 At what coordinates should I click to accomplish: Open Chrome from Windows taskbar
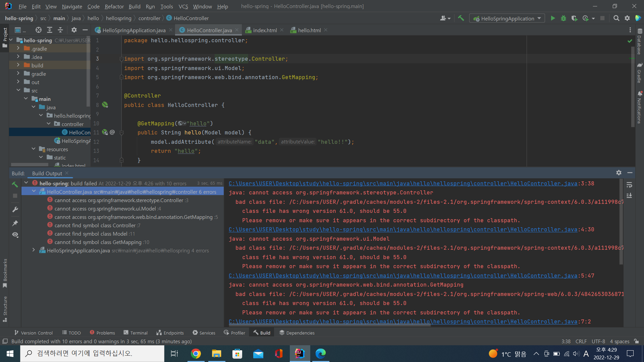pos(196,354)
